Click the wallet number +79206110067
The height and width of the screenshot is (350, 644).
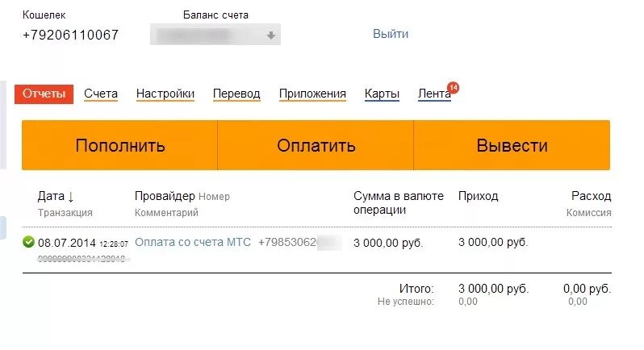pos(71,35)
